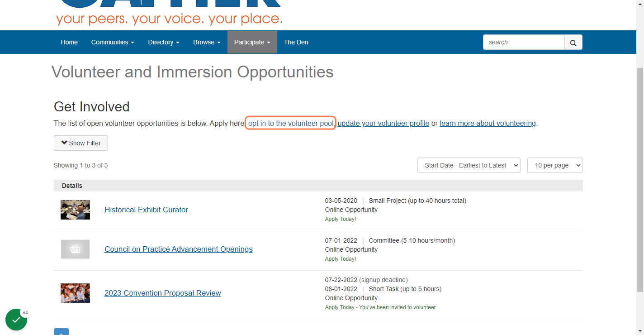Expand the Show Filter panel
Image resolution: width=644 pixels, height=335 pixels.
(81, 143)
